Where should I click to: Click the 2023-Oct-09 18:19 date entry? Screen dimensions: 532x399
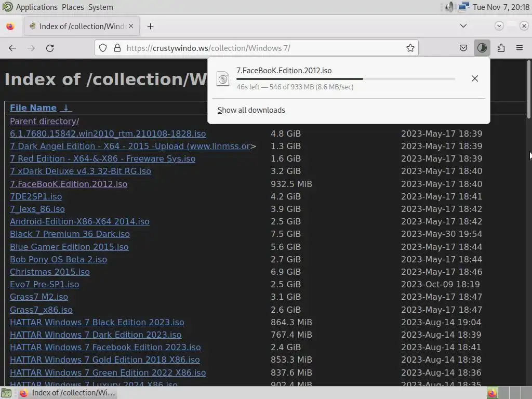tap(441, 284)
